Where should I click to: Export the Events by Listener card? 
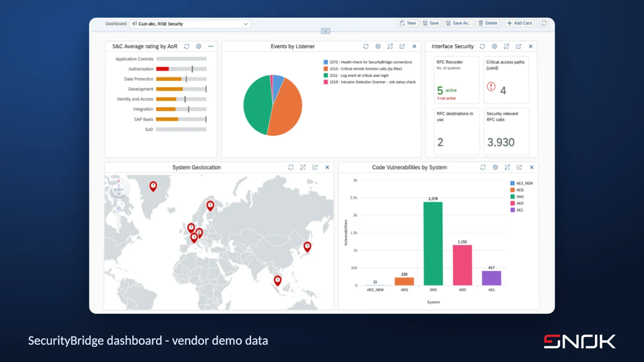pyautogui.click(x=402, y=46)
